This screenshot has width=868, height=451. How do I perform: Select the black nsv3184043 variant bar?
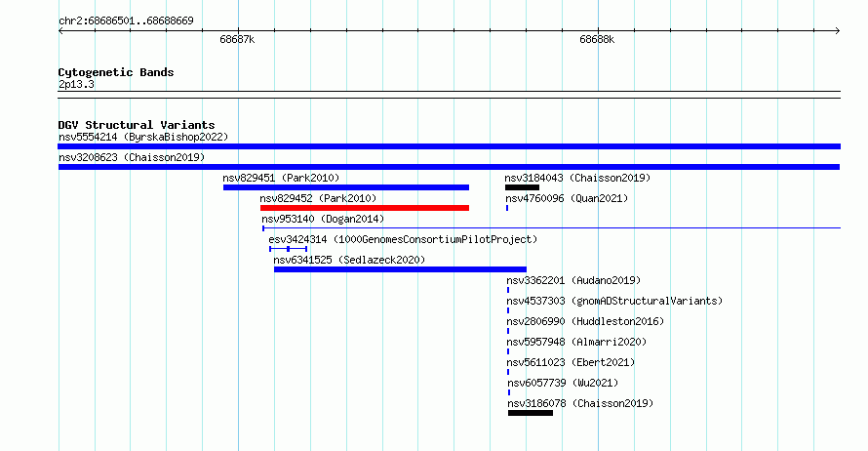point(522,187)
